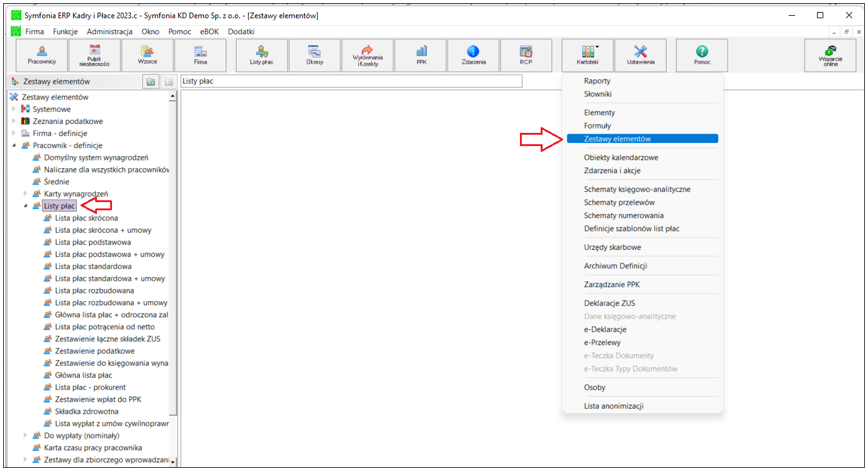The width and height of the screenshot is (868, 471).
Task: Choose Deklaracje ZUS menu entry
Action: tap(642, 304)
